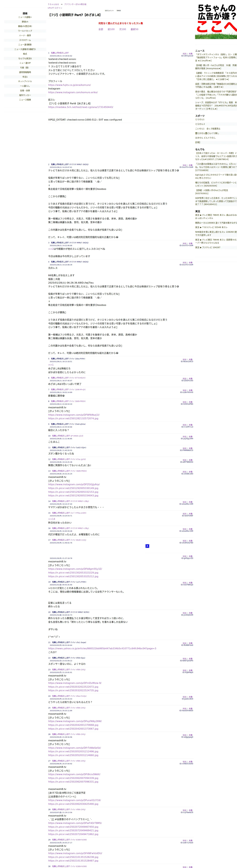Close the blue X ad overlay
This screenshot has width=237, height=868.
pos(147,546)
